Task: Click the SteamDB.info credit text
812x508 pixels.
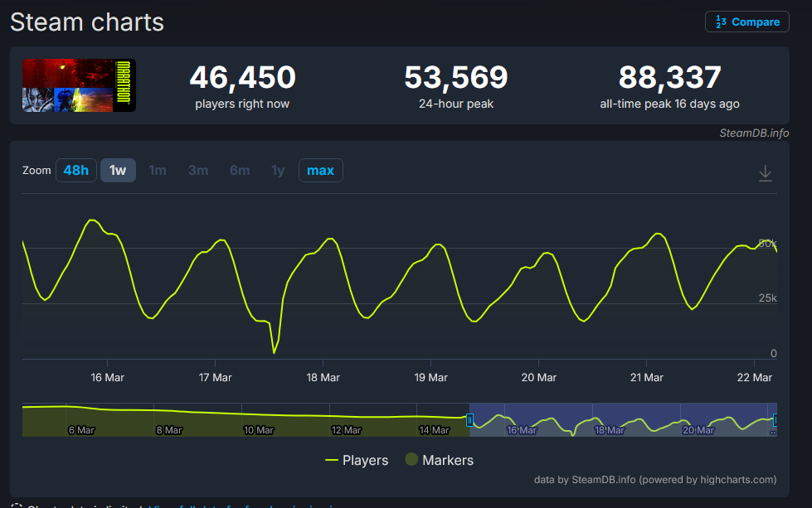Action: (754, 133)
